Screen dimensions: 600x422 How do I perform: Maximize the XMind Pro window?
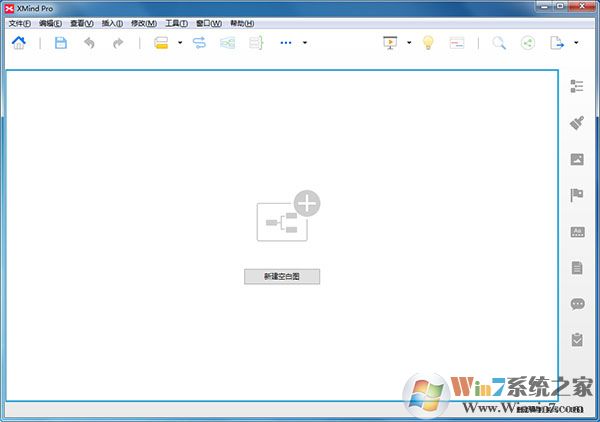click(560, 6)
